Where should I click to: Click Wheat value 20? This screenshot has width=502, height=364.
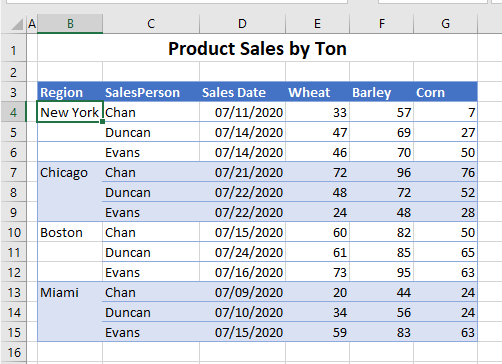click(x=317, y=292)
